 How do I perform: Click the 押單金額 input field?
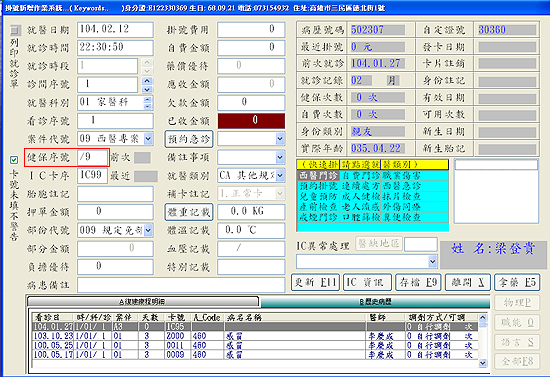(115, 212)
